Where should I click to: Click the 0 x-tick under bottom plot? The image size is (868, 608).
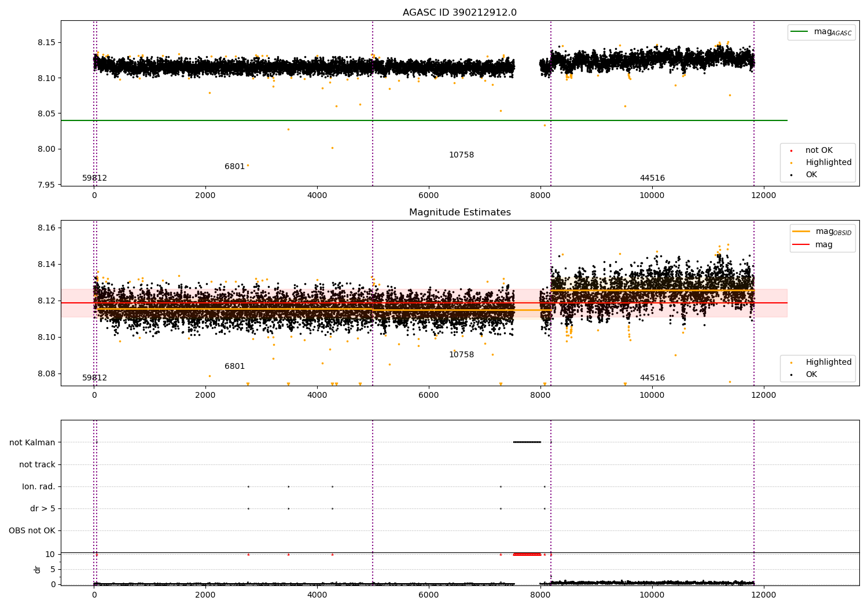(x=94, y=595)
